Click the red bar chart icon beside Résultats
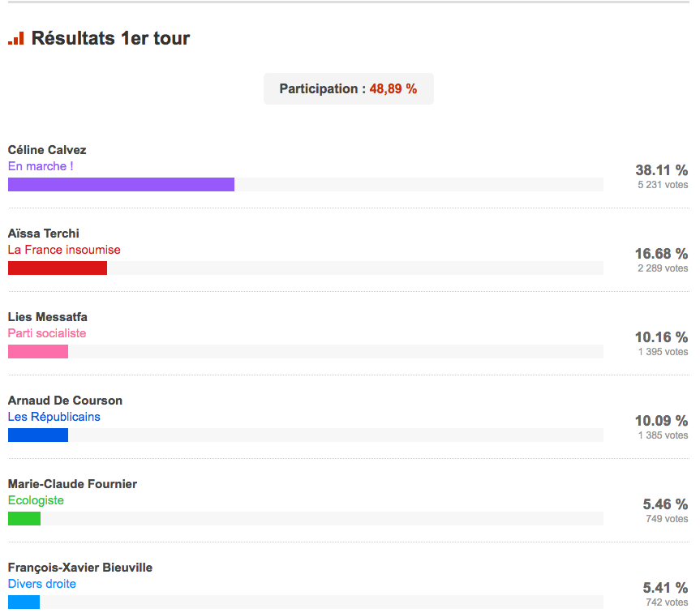Image resolution: width=700 pixels, height=613 pixels. [x=15, y=38]
